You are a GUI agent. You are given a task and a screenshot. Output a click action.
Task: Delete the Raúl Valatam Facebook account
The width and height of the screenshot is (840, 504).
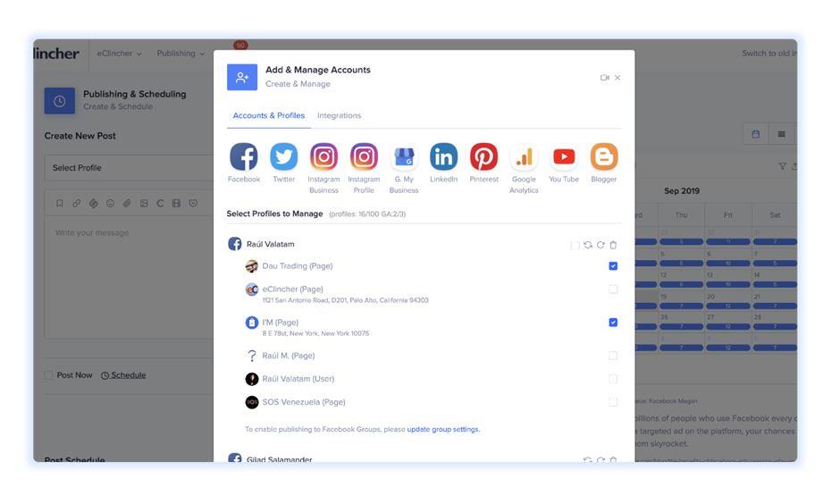point(613,245)
